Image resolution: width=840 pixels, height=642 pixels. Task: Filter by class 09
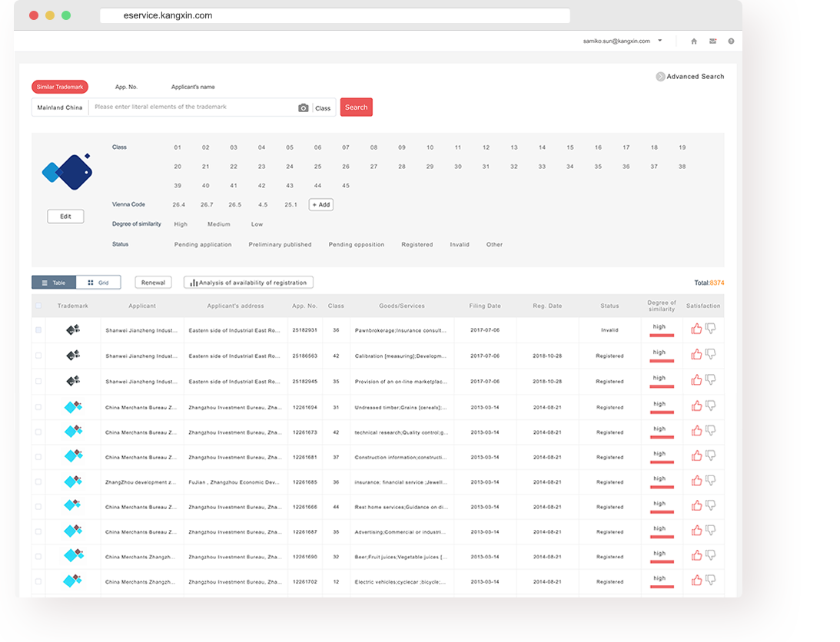click(x=402, y=147)
